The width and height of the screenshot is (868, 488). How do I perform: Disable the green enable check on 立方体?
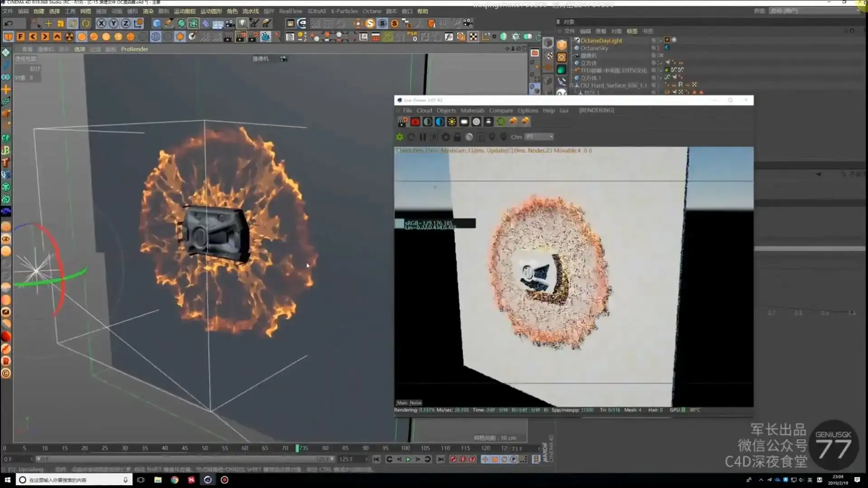click(x=660, y=63)
